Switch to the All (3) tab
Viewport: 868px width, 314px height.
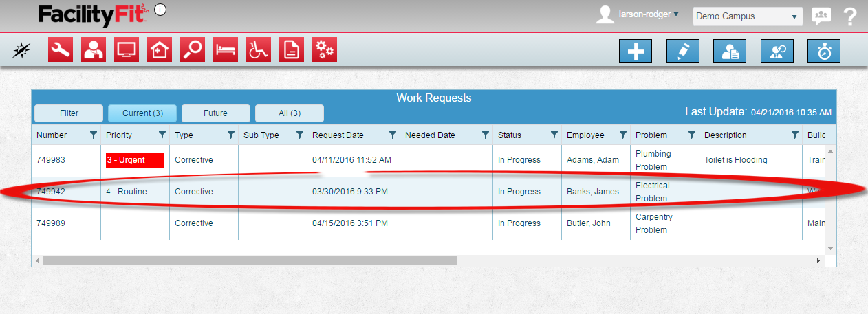289,113
